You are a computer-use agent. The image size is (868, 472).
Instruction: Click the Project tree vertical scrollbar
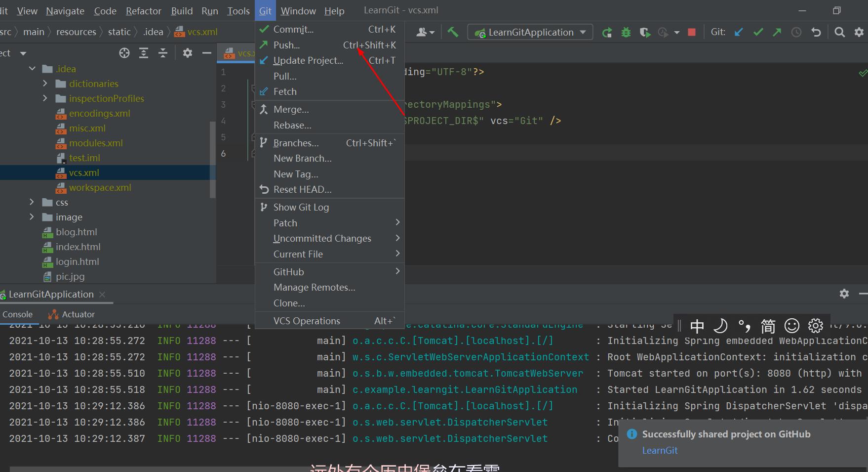[213, 159]
